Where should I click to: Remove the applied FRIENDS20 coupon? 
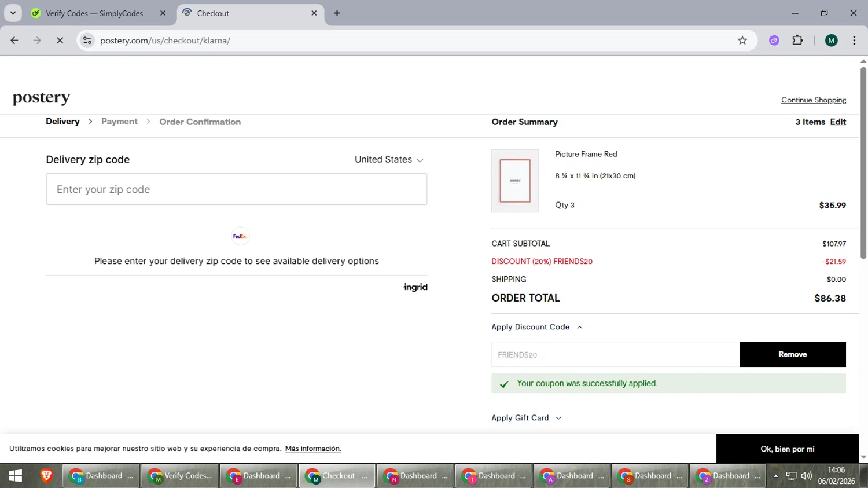tap(793, 354)
